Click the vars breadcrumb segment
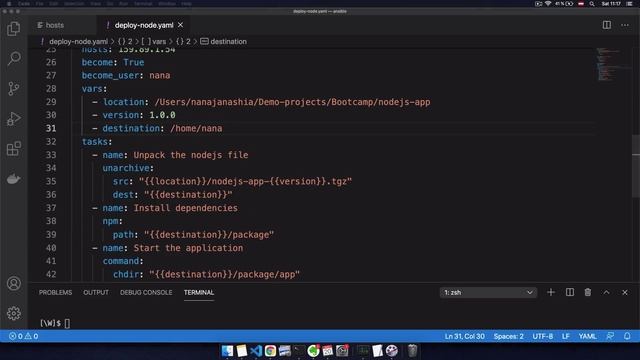 tap(159, 42)
